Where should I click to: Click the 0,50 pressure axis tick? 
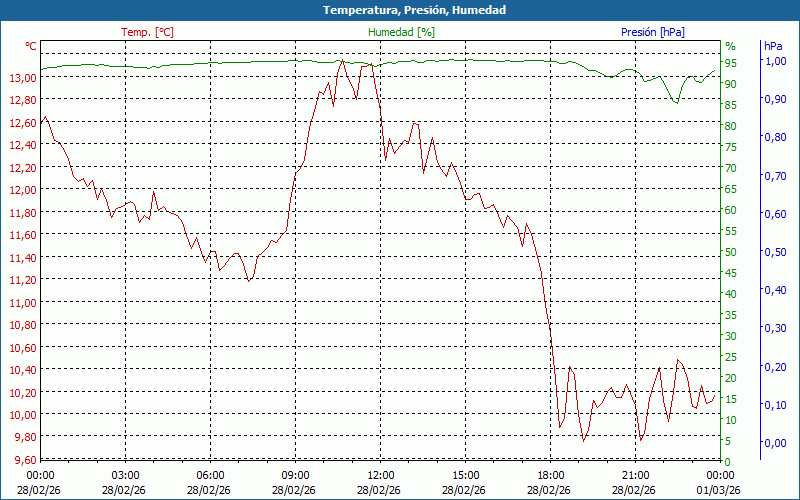(x=774, y=252)
